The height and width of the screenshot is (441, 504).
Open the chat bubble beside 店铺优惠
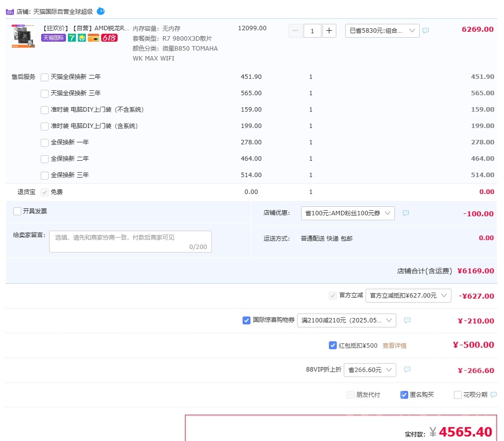coord(405,213)
